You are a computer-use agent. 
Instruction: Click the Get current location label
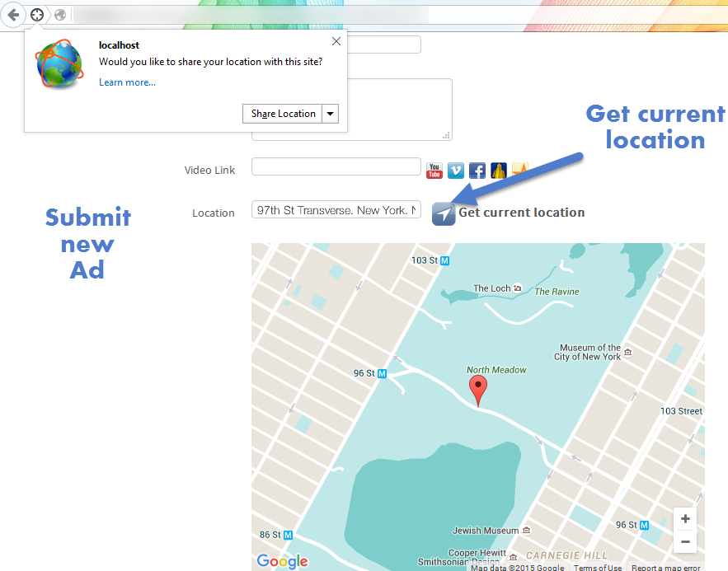click(x=522, y=213)
